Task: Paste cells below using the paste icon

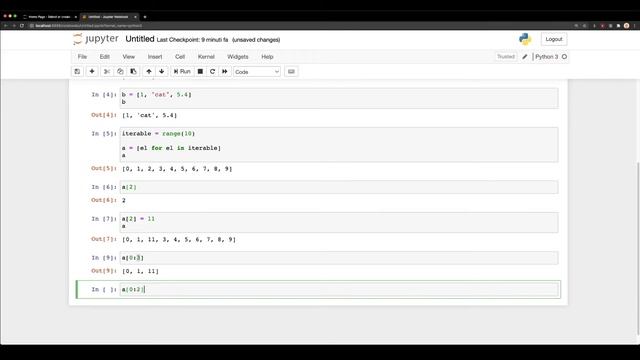Action: coord(133,71)
